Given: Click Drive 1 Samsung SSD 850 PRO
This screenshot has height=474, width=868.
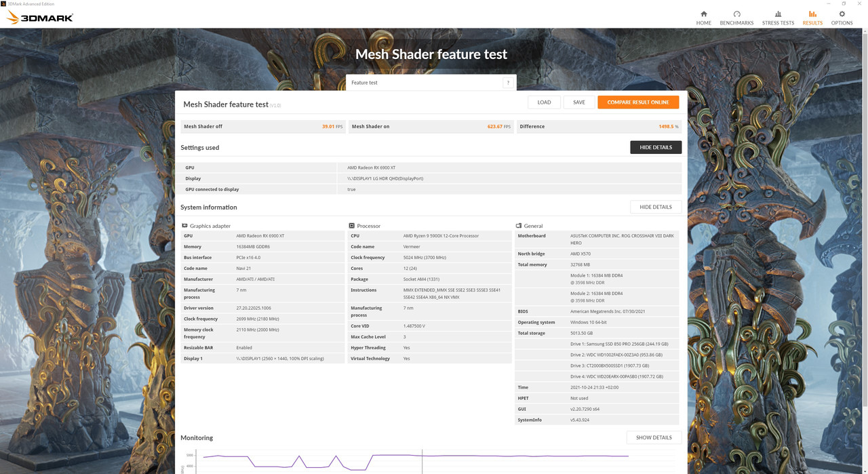Looking at the screenshot, I should coord(619,344).
